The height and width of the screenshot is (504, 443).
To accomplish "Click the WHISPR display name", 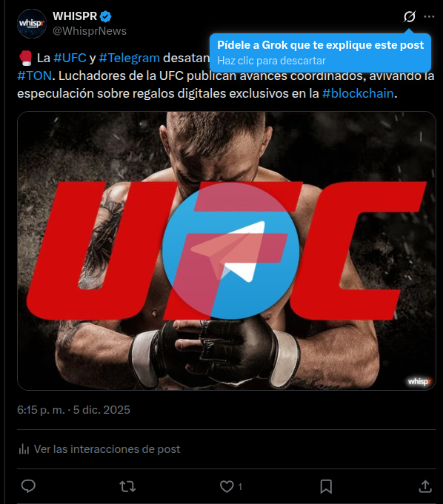I will pyautogui.click(x=75, y=16).
